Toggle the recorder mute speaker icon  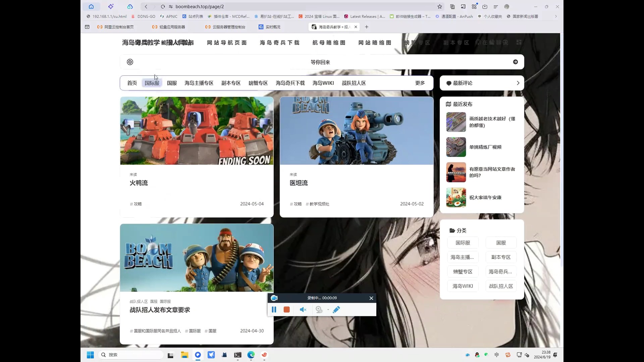[303, 309]
